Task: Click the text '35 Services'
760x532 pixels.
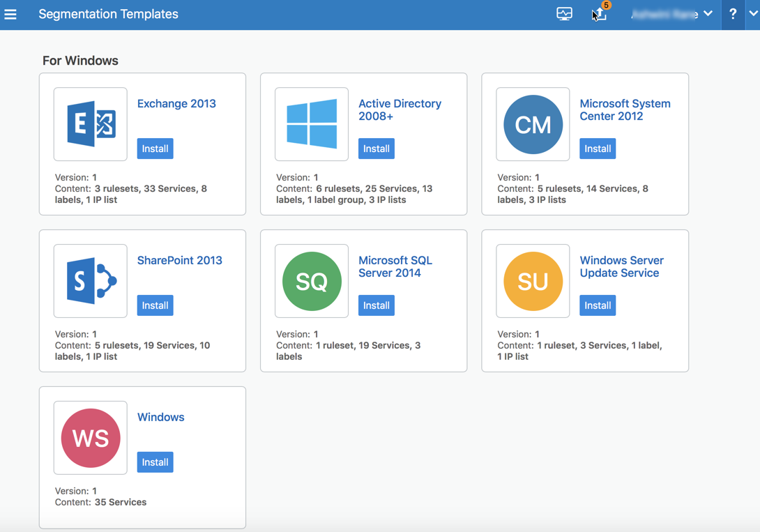Action: click(121, 503)
